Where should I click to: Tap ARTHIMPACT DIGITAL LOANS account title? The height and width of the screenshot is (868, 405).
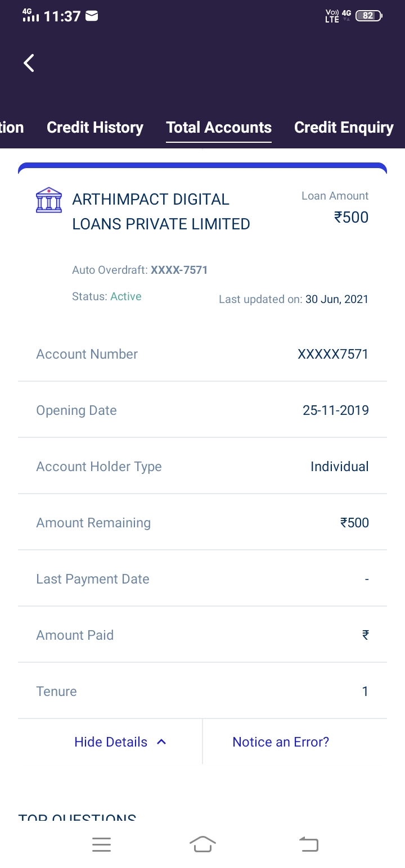coord(161,211)
